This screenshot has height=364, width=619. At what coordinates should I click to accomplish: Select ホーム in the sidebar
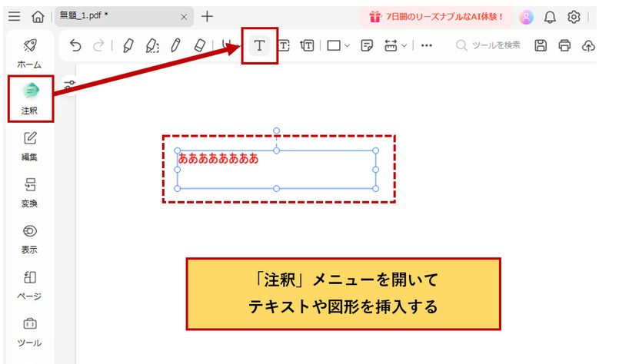pos(30,53)
